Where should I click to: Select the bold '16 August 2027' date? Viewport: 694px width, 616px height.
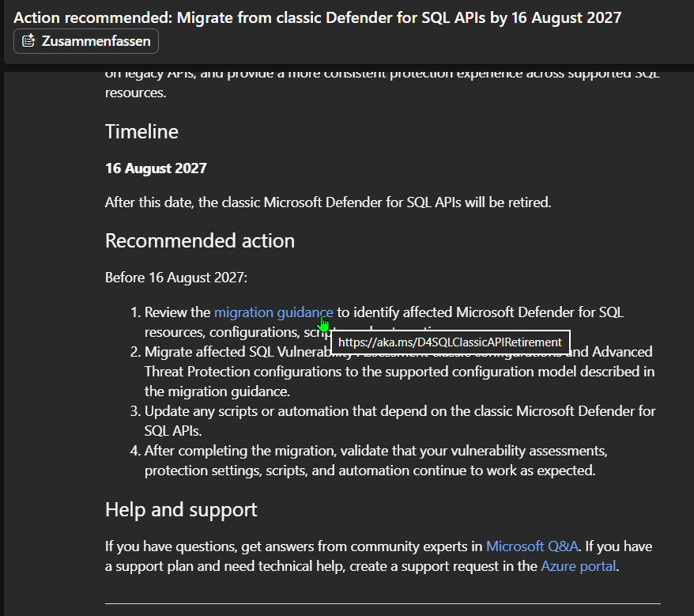pyautogui.click(x=156, y=168)
